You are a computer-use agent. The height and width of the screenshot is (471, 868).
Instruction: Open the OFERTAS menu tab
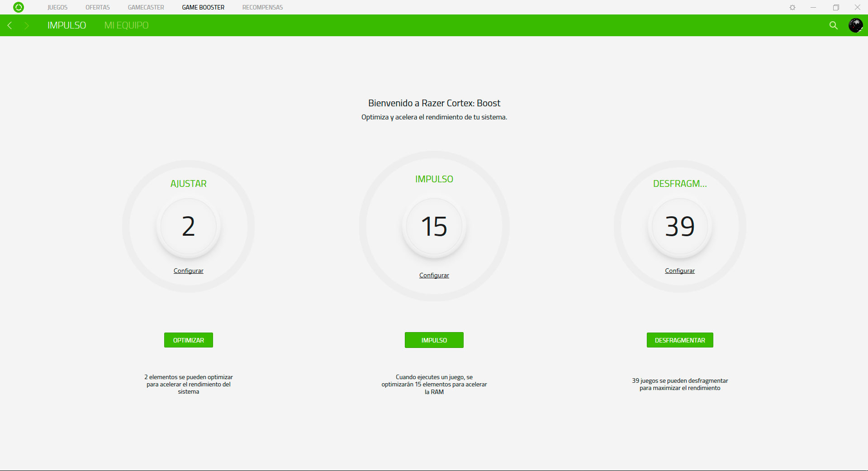[x=98, y=7]
